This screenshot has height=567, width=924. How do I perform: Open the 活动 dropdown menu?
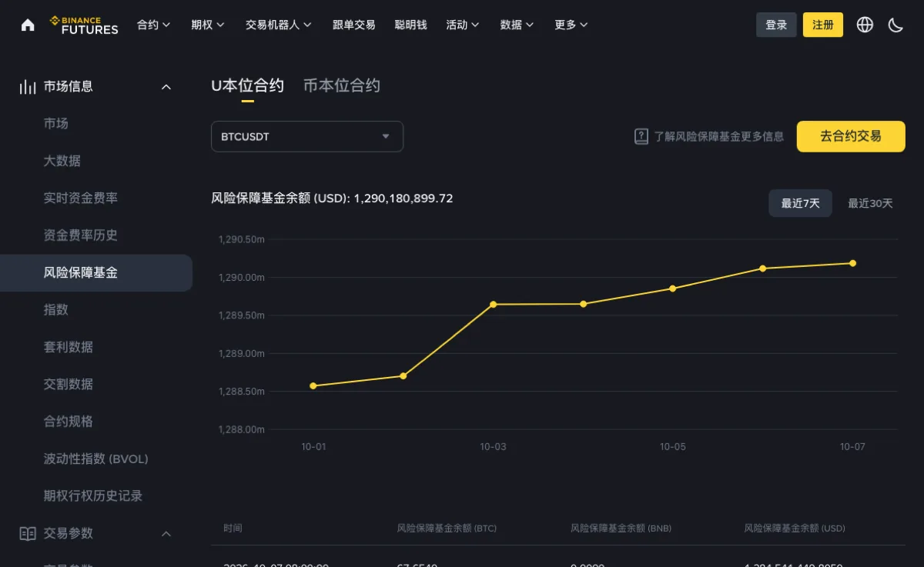click(463, 25)
